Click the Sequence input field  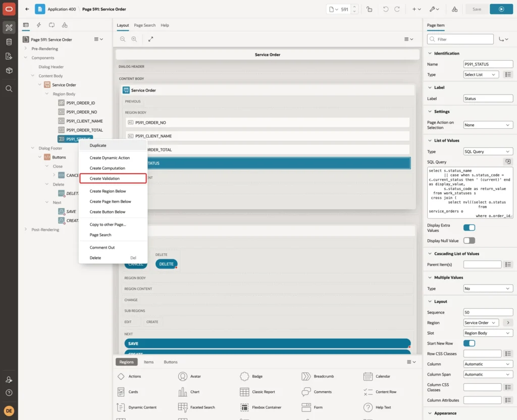[x=488, y=312]
